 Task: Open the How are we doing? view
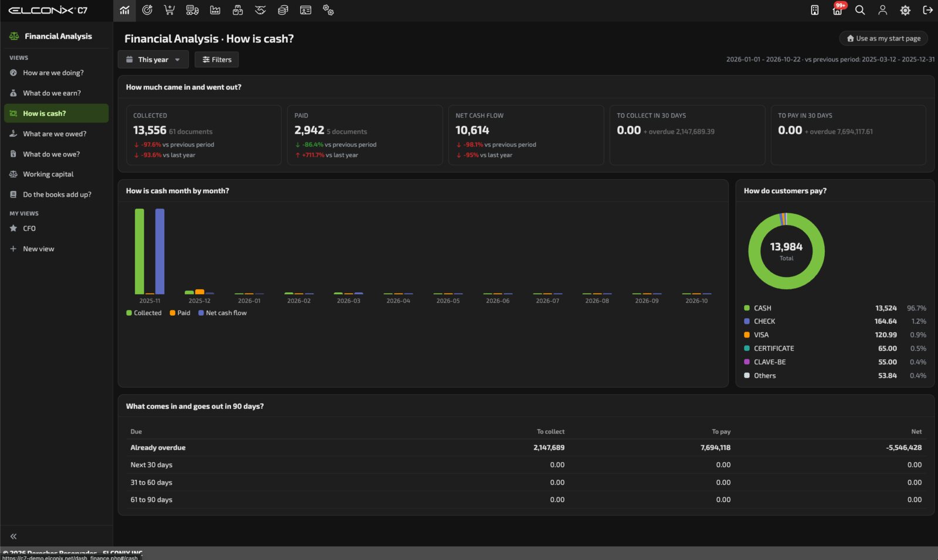(56, 73)
